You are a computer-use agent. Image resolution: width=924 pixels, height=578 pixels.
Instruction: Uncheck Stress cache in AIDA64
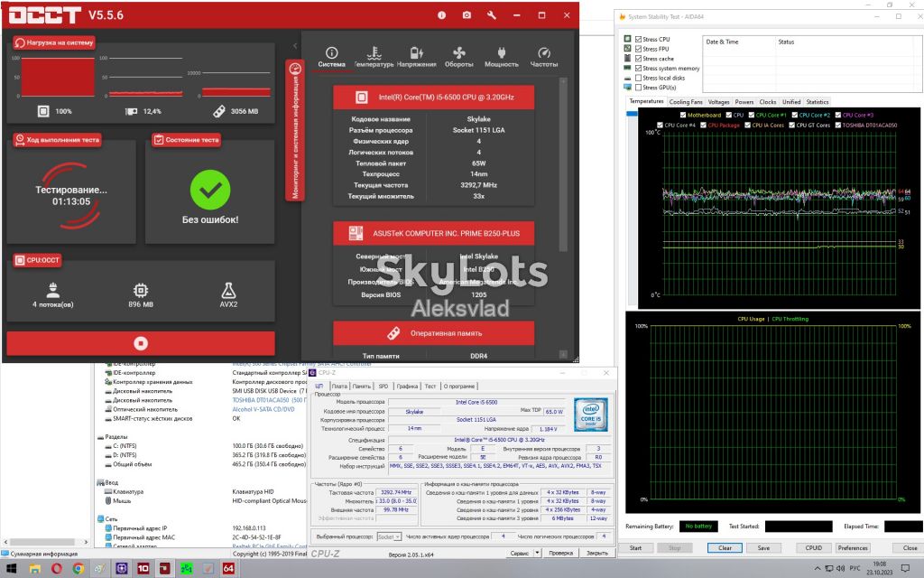tap(638, 59)
